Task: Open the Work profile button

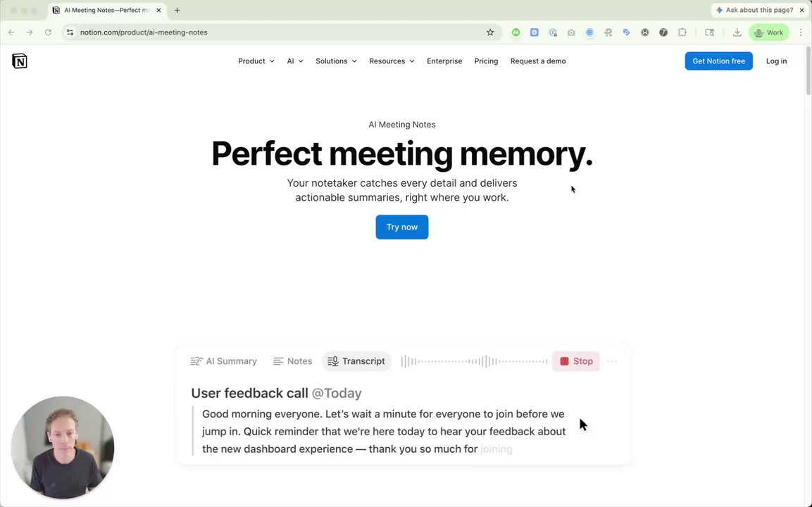Action: tap(769, 32)
